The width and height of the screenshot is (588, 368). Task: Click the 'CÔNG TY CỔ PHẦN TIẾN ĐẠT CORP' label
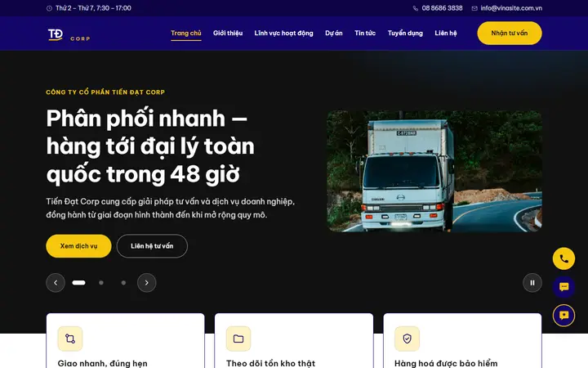(x=105, y=92)
